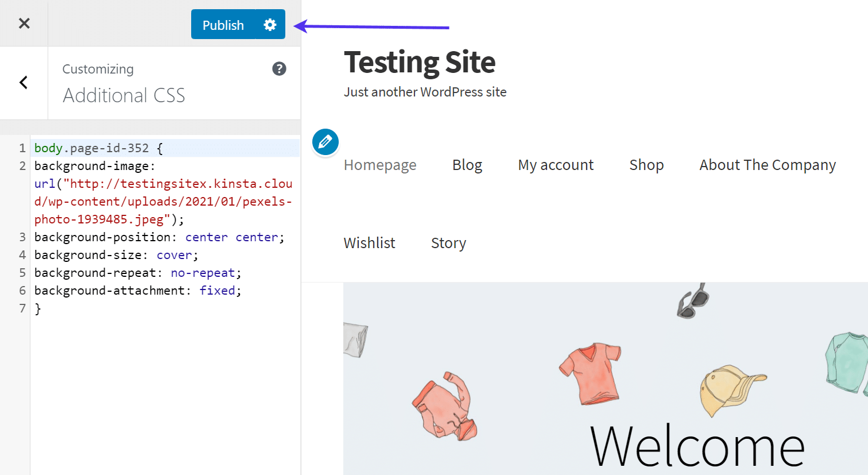The width and height of the screenshot is (868, 475).
Task: Open the Shop page
Action: [x=646, y=165]
